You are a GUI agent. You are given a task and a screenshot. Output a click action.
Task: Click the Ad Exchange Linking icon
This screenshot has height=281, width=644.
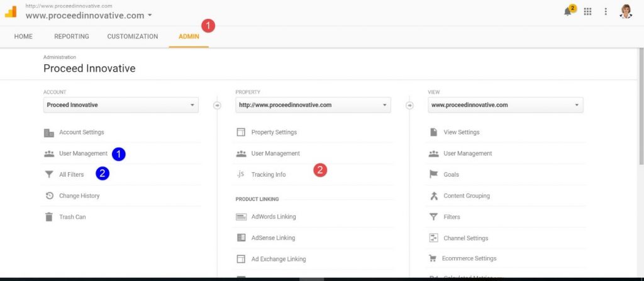pyautogui.click(x=241, y=259)
